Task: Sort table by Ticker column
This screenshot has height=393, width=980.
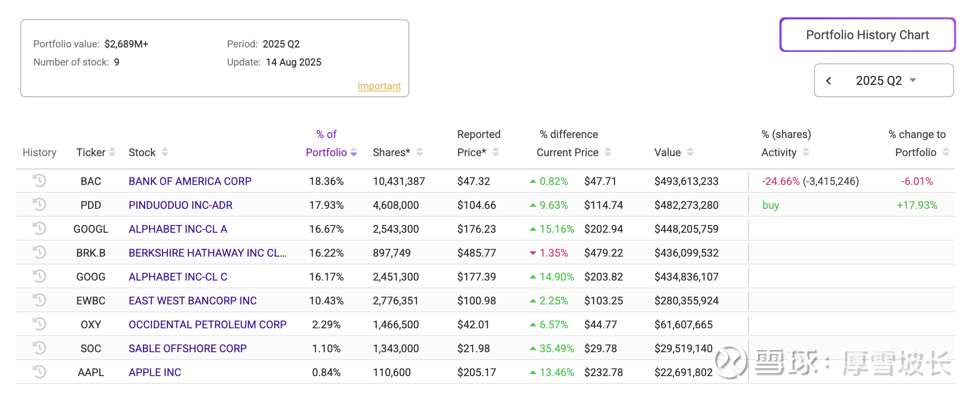Action: [x=112, y=152]
